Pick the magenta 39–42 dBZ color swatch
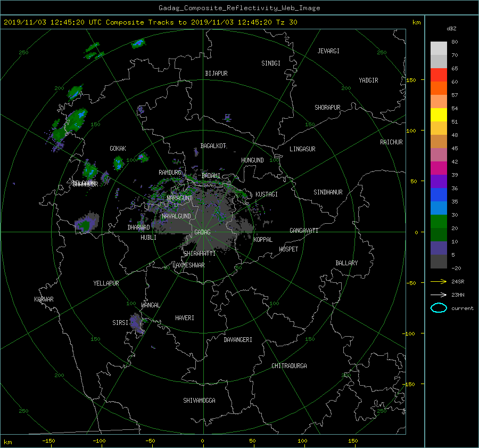This screenshot has width=479, height=448. click(x=439, y=168)
